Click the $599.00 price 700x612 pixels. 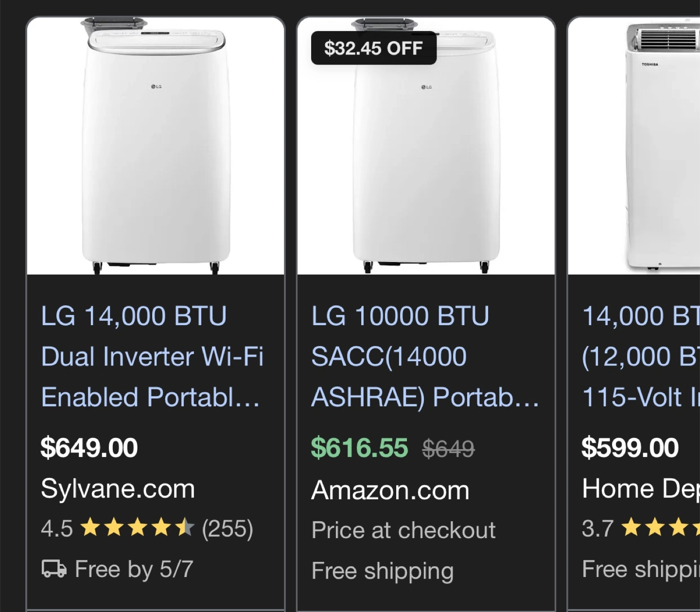pos(630,448)
